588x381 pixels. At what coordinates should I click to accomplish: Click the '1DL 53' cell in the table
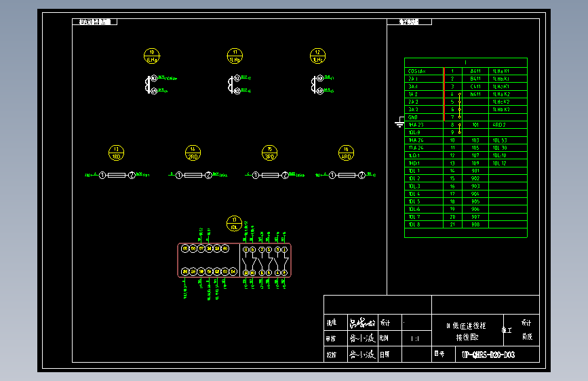[x=508, y=140]
